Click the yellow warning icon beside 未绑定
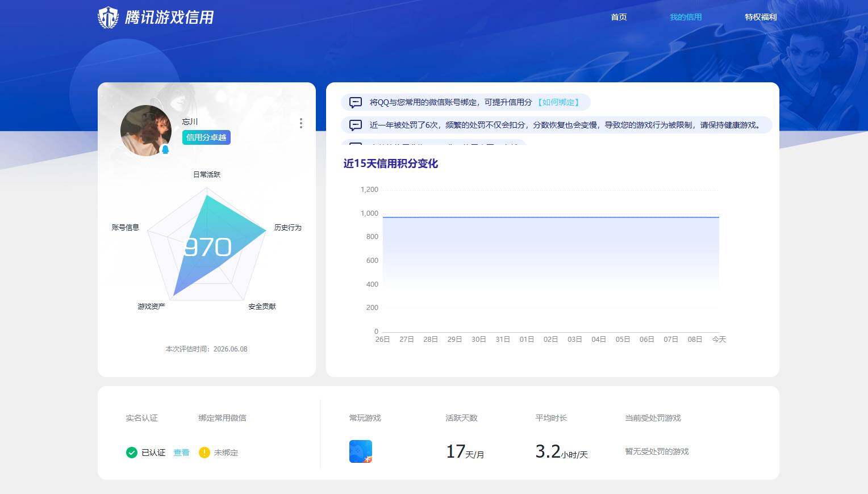868x494 pixels. pos(204,453)
